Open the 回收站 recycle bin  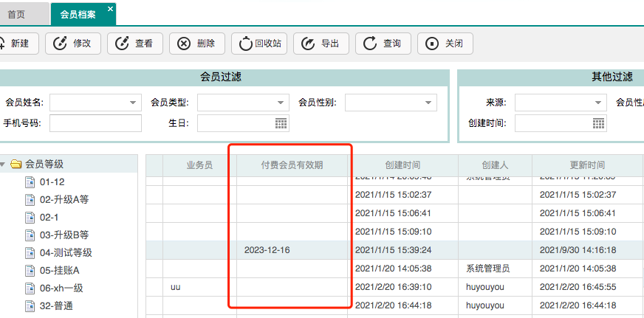[245, 44]
